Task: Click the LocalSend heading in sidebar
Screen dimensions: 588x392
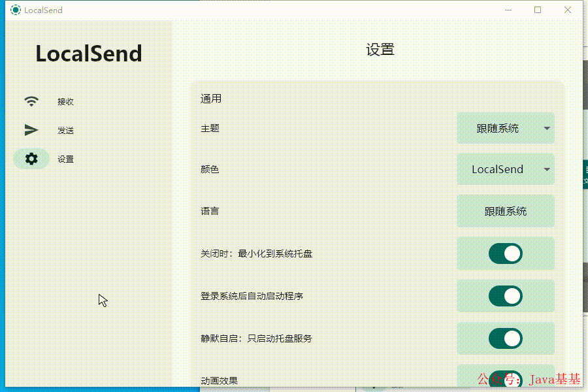Action: click(x=89, y=54)
